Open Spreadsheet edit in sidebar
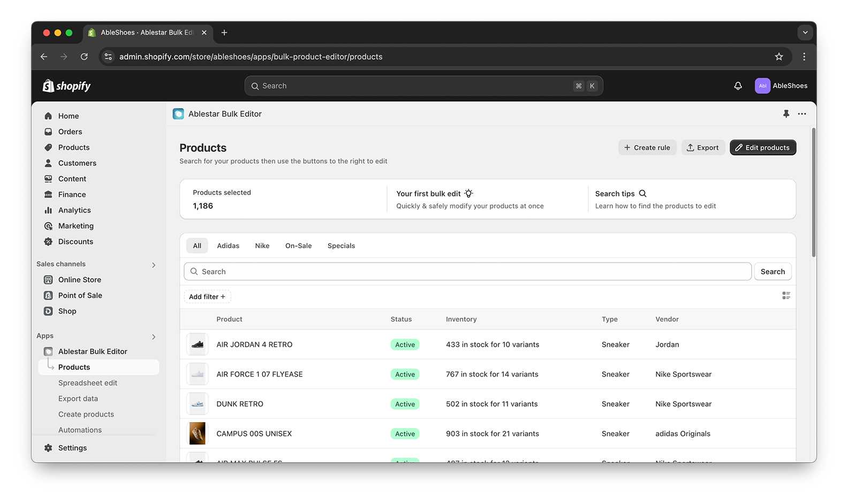This screenshot has height=504, width=848. [88, 383]
